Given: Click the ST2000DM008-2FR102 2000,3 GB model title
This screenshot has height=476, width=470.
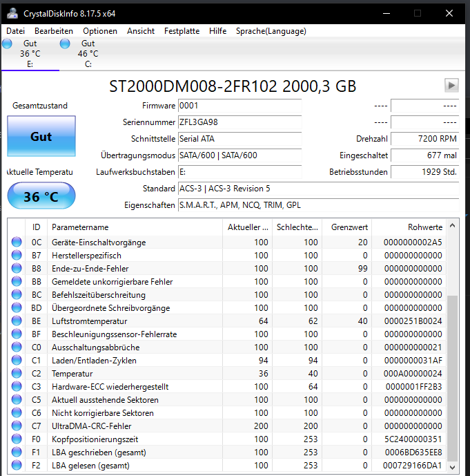Looking at the screenshot, I should coord(233,86).
